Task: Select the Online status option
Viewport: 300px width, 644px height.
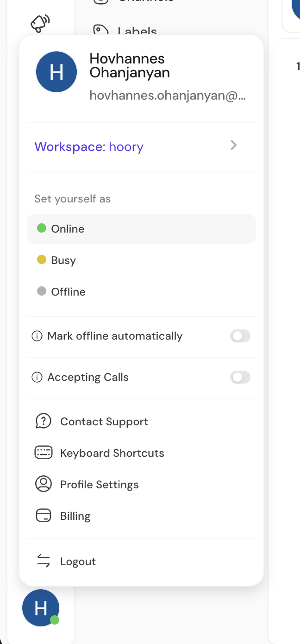Action: coord(141,228)
